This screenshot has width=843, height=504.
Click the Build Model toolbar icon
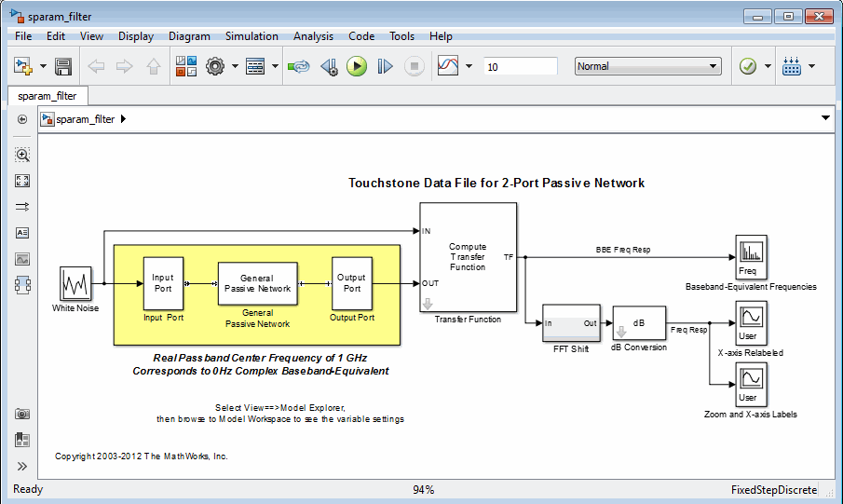(792, 66)
